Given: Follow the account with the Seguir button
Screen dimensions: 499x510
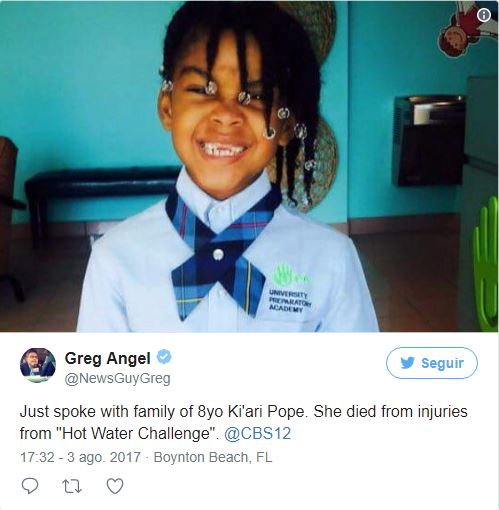Looking at the screenshot, I should pyautogui.click(x=432, y=363).
